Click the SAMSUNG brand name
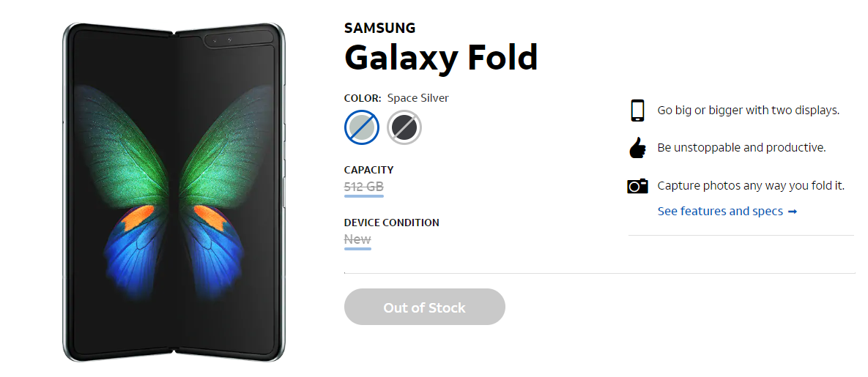The height and width of the screenshot is (377, 868). click(379, 29)
